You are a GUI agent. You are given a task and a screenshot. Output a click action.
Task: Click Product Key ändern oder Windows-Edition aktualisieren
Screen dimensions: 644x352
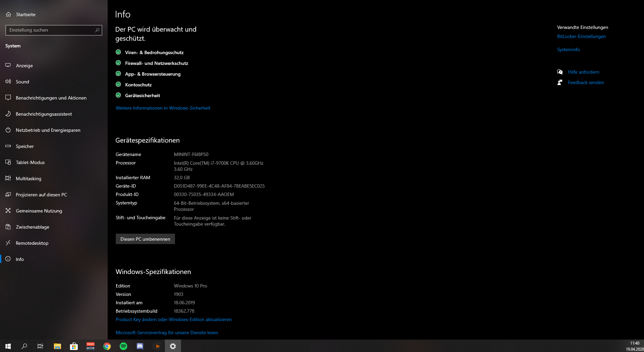(174, 319)
